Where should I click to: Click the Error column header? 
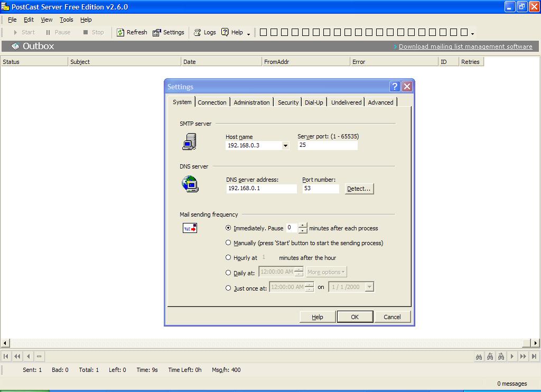394,62
